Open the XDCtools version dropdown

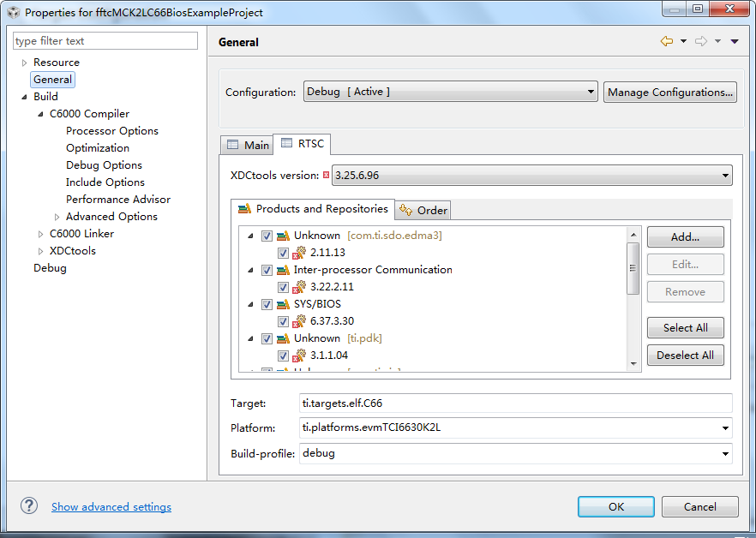[x=531, y=176]
